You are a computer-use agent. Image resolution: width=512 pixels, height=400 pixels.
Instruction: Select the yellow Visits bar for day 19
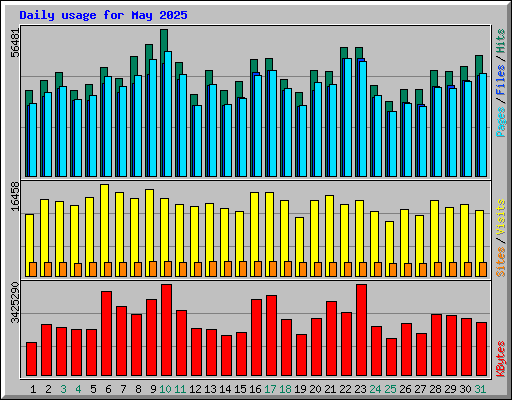tap(299, 247)
